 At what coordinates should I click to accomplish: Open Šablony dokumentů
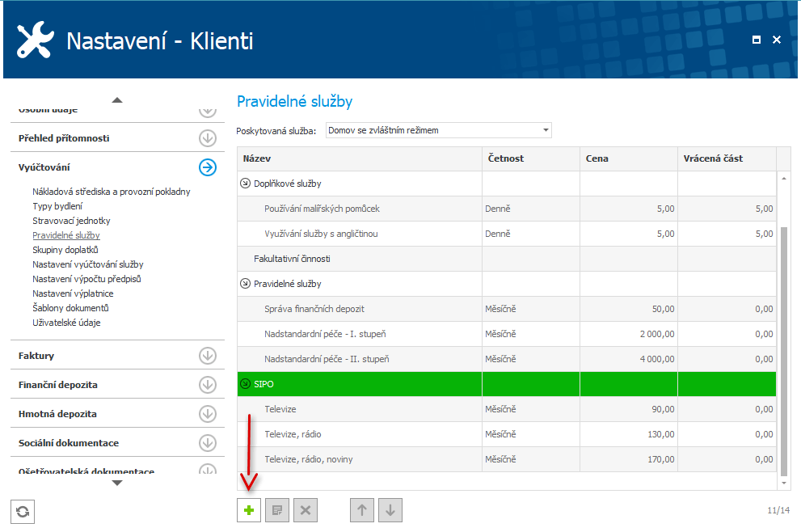click(70, 308)
